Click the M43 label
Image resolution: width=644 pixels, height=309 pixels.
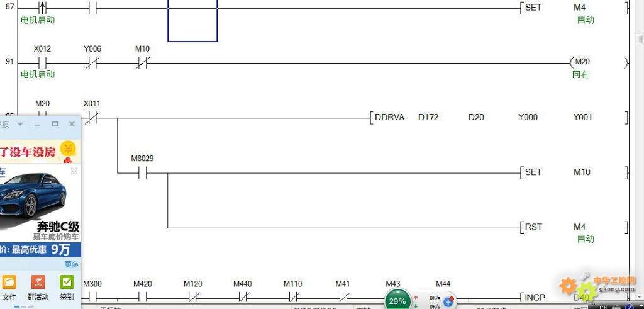[x=393, y=284]
